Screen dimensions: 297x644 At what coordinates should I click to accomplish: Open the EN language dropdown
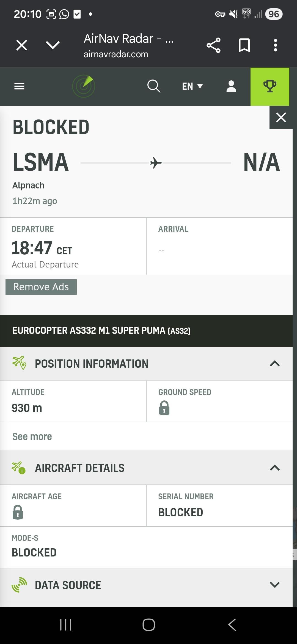[192, 86]
